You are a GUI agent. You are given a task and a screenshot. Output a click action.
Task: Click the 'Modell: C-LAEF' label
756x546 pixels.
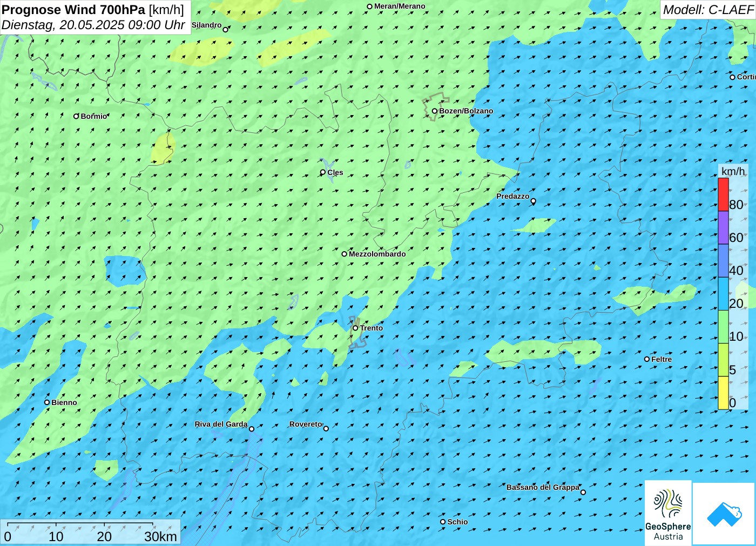[x=708, y=10]
